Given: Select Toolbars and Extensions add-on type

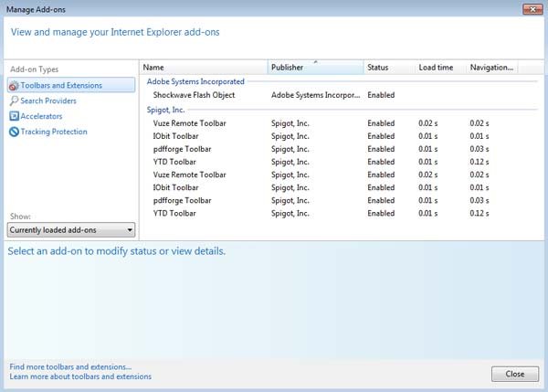Looking at the screenshot, I should 71,85.
